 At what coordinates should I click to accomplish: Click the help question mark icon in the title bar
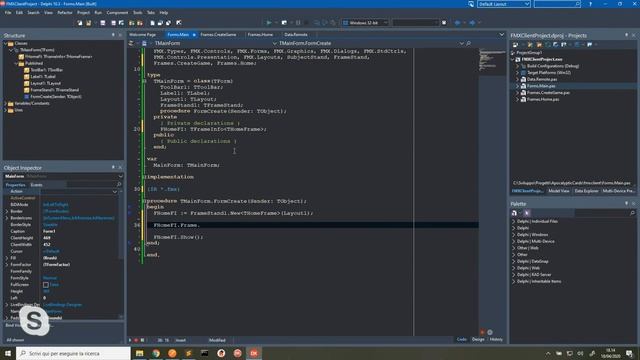[590, 4]
